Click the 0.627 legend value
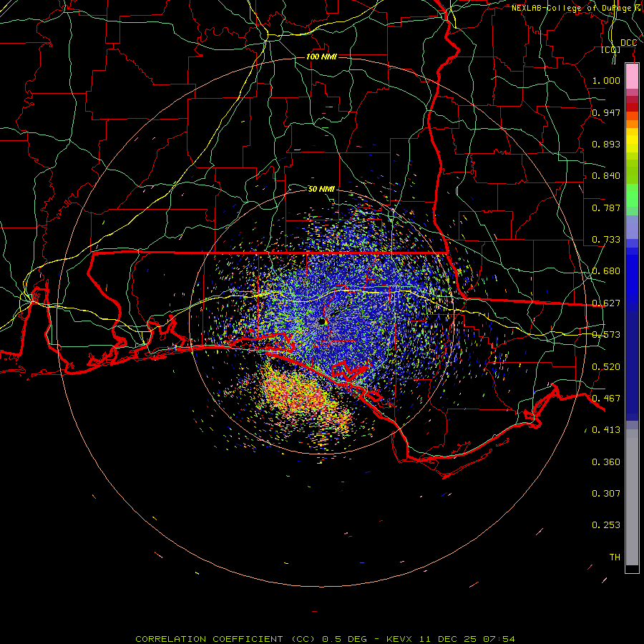The height and width of the screenshot is (644, 644). point(606,303)
